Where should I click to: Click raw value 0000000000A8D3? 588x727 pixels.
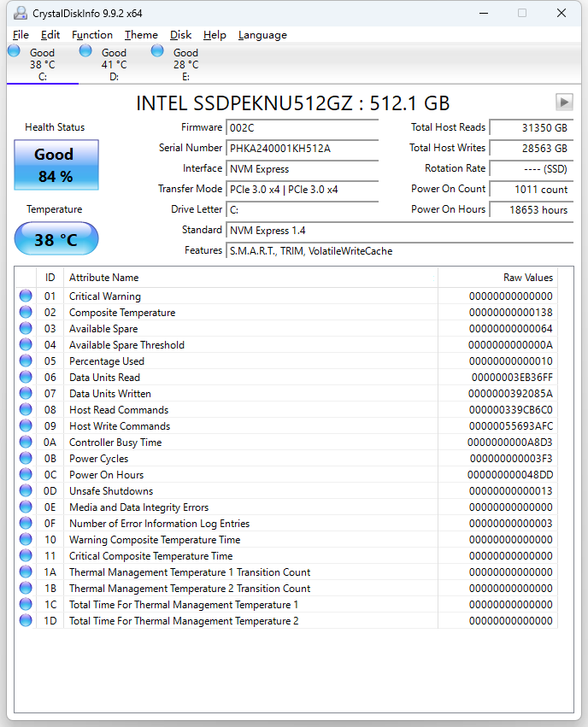(510, 443)
